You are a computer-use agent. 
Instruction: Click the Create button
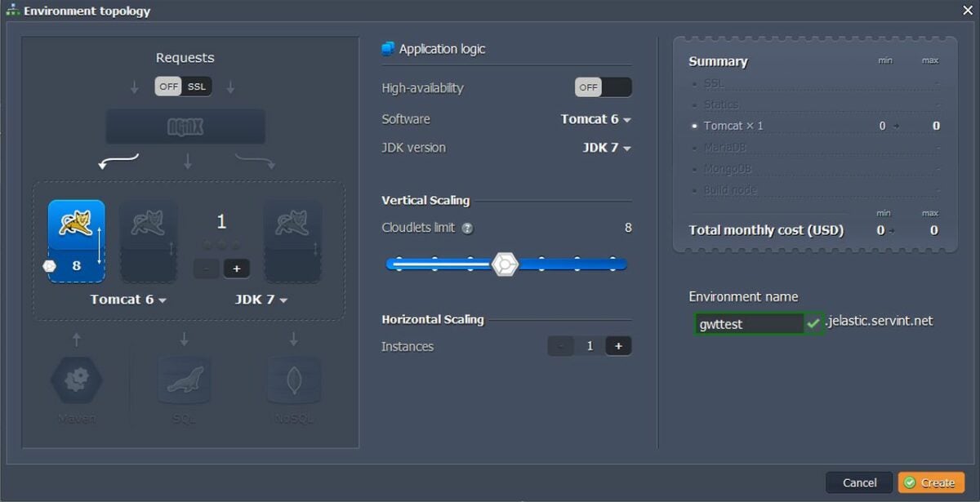pos(931,482)
